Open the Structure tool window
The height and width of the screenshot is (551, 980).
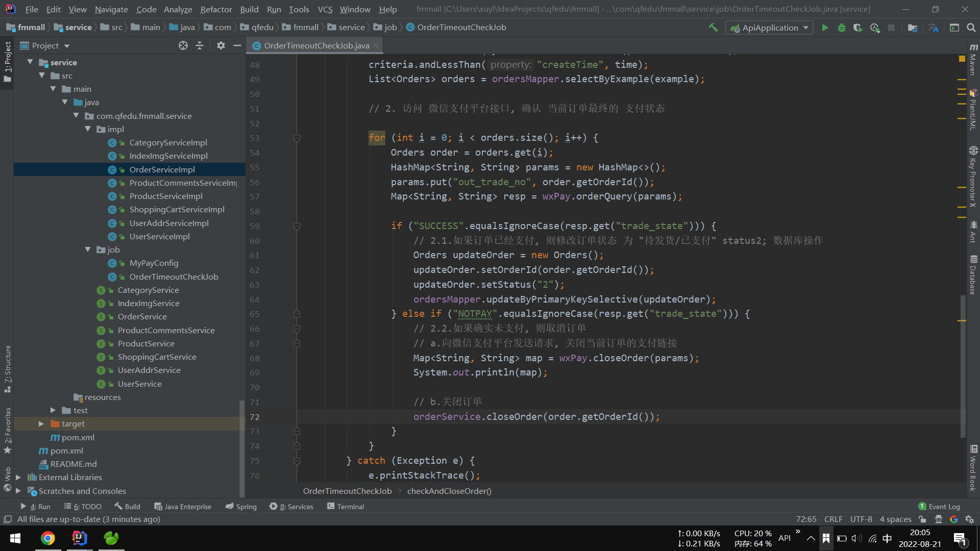pyautogui.click(x=7, y=368)
